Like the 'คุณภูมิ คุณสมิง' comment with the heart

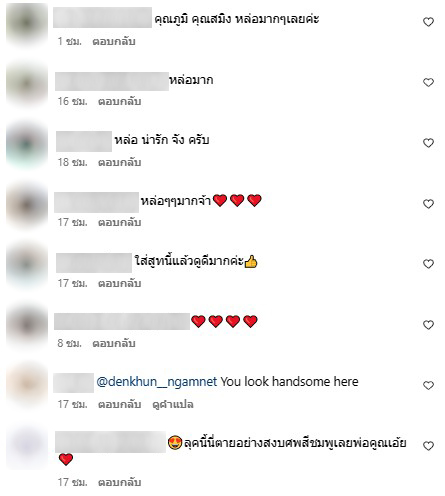(x=428, y=22)
